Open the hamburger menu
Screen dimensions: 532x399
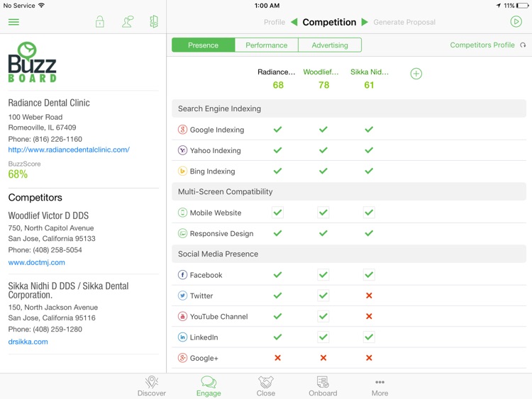[x=13, y=22]
